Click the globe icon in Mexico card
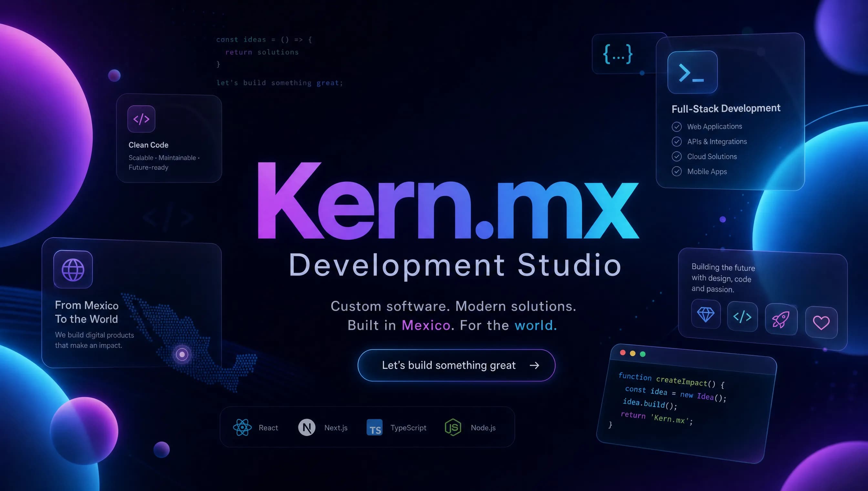 coord(73,269)
